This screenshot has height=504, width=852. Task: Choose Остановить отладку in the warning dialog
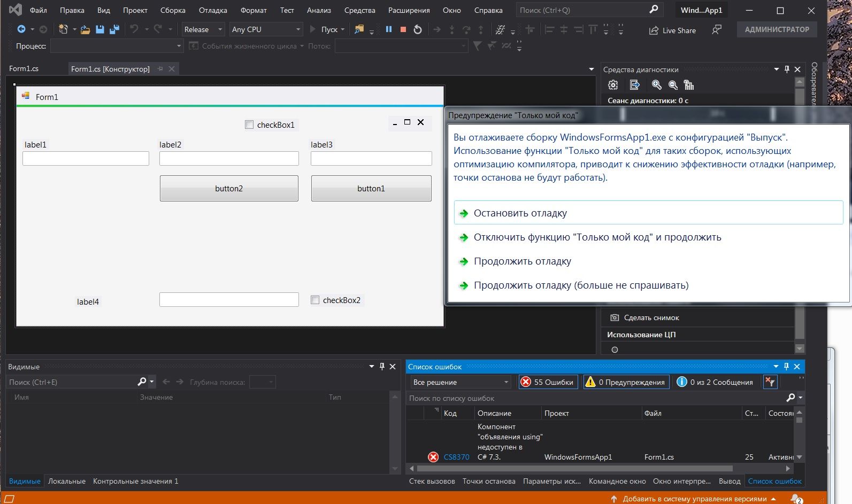[520, 213]
